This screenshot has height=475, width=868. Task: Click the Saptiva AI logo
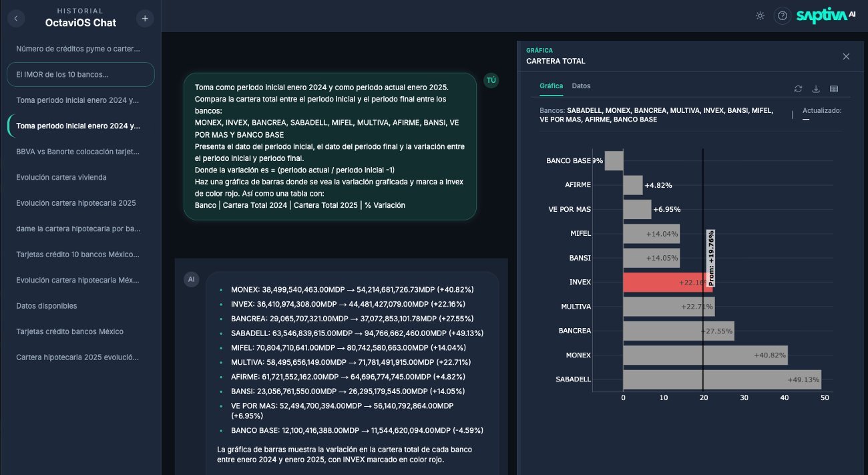(825, 16)
